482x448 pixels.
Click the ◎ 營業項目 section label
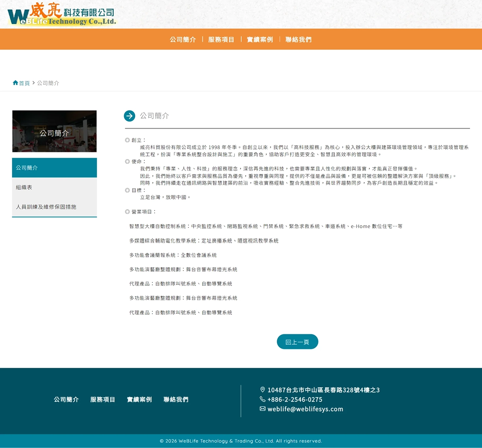click(x=140, y=212)
